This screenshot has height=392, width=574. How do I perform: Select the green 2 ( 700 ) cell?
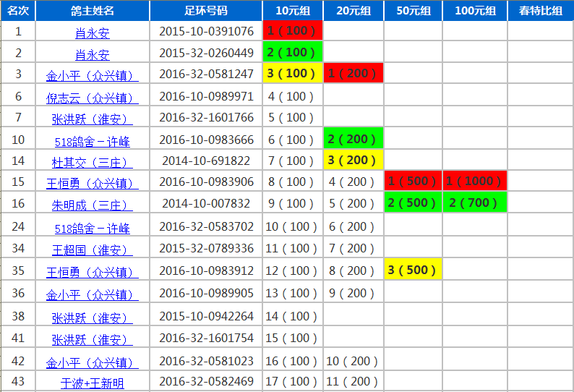click(x=474, y=203)
